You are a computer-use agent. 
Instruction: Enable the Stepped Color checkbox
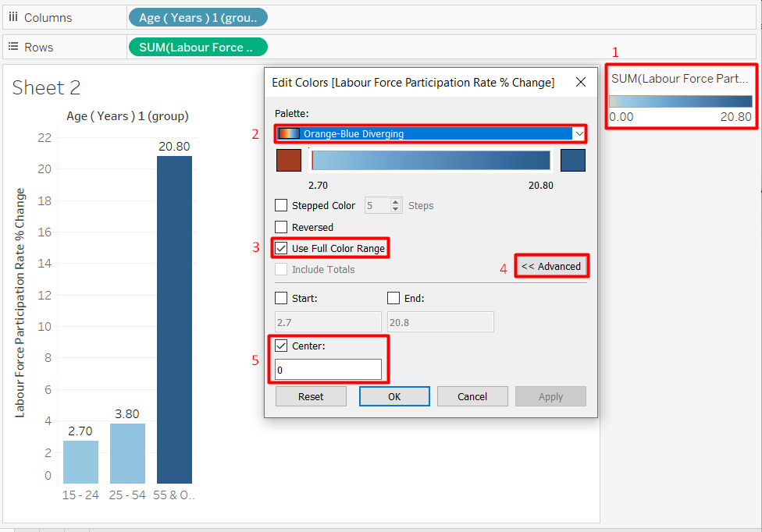tap(282, 206)
